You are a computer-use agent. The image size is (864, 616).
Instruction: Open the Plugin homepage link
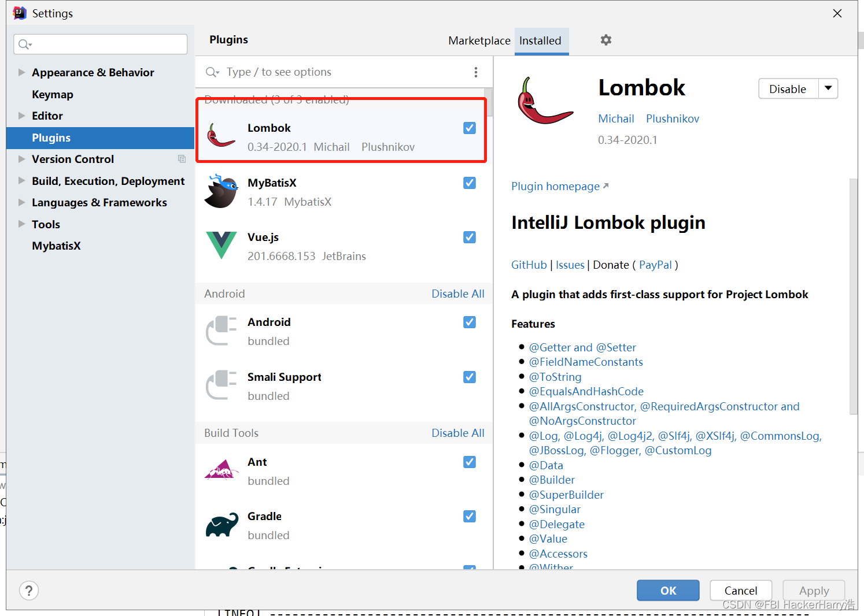click(x=560, y=186)
